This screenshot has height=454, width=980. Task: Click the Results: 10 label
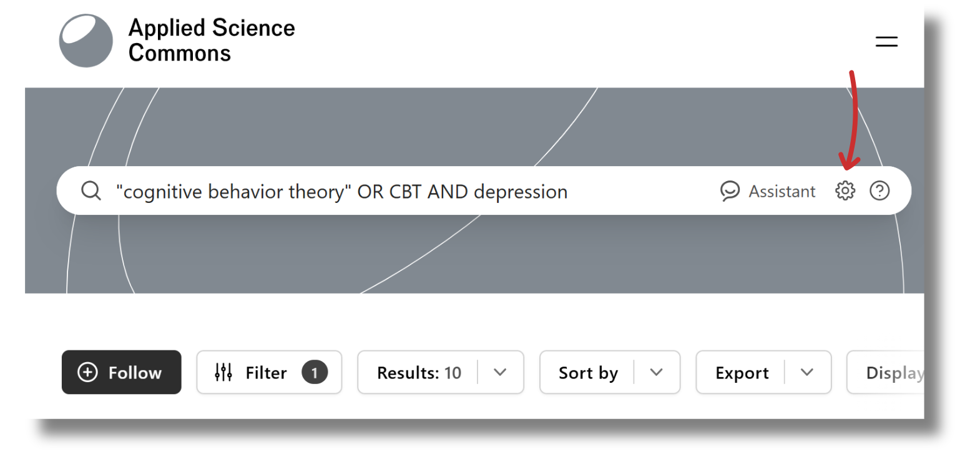pyautogui.click(x=419, y=373)
